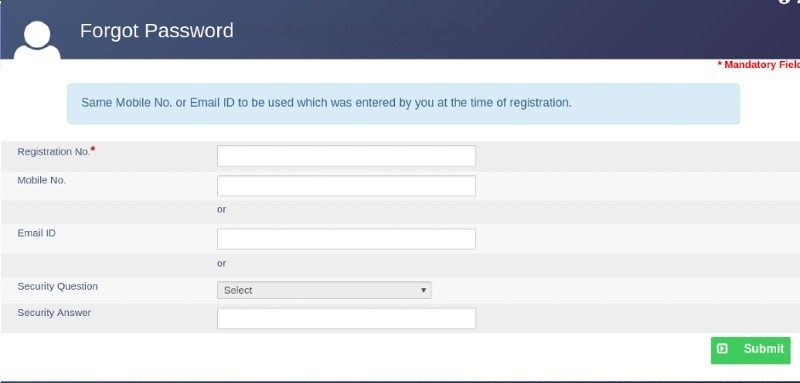
Task: Click the Forgot Password heading
Action: [x=157, y=31]
